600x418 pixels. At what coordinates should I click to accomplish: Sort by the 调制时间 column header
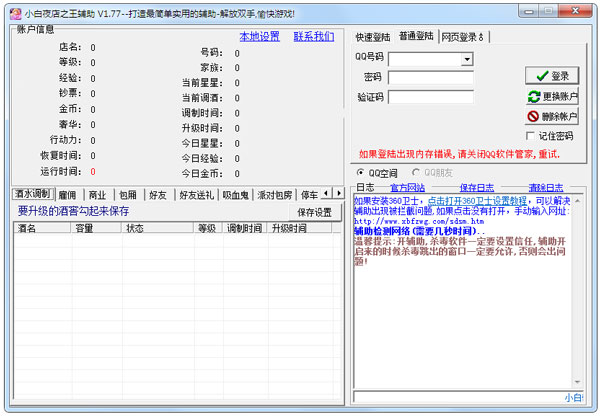tap(245, 229)
